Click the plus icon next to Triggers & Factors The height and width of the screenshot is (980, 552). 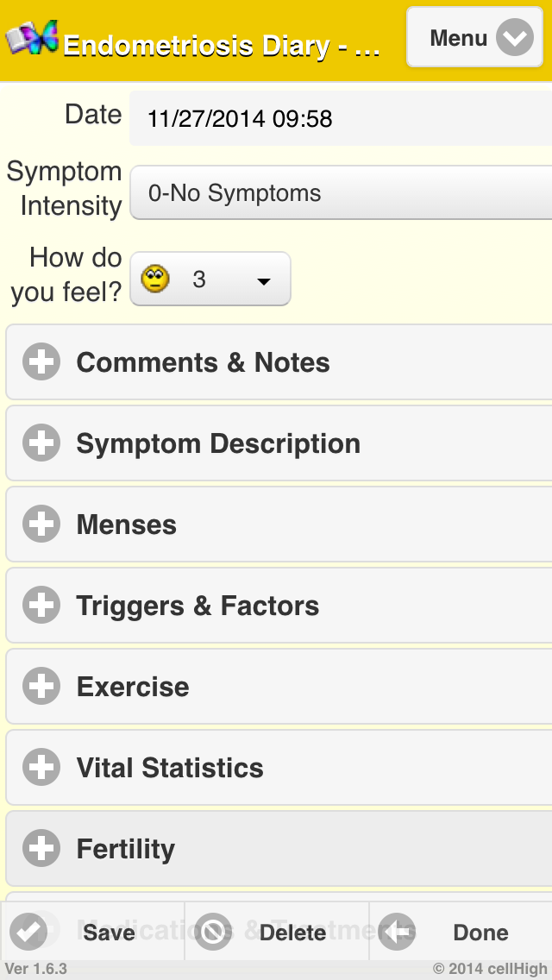point(41,606)
